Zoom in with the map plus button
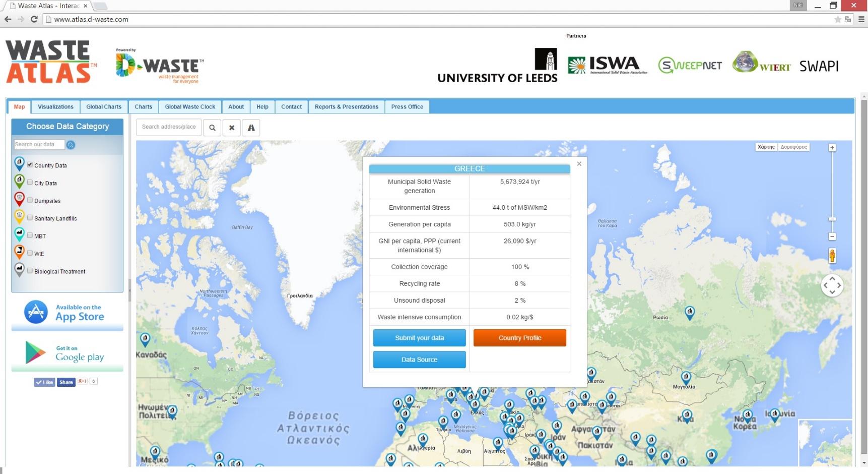The height and width of the screenshot is (474, 868). [832, 148]
